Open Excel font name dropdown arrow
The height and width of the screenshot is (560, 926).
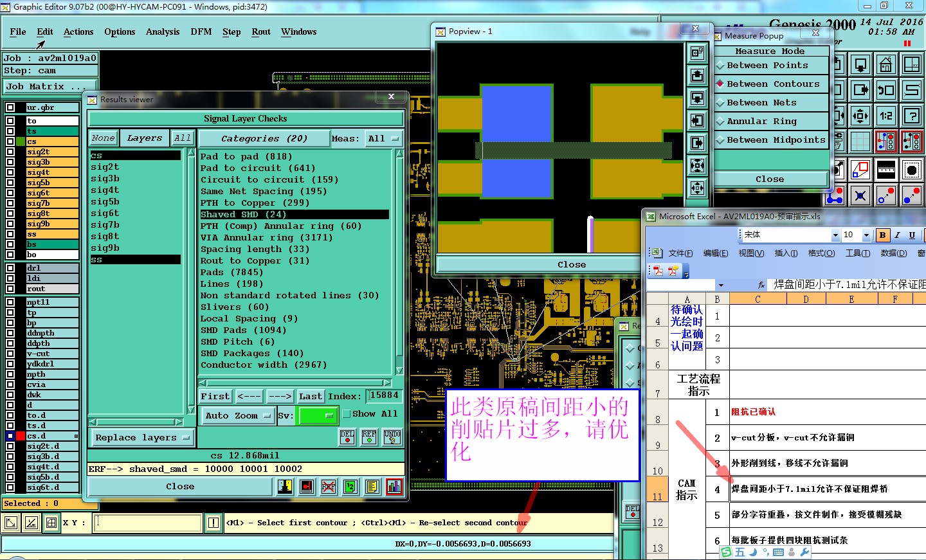click(835, 235)
